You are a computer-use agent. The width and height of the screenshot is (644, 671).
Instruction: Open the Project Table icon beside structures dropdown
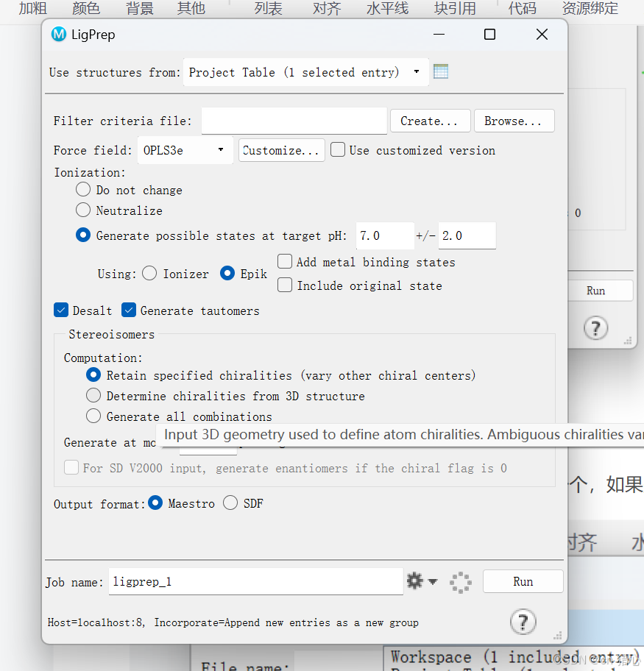tap(441, 71)
